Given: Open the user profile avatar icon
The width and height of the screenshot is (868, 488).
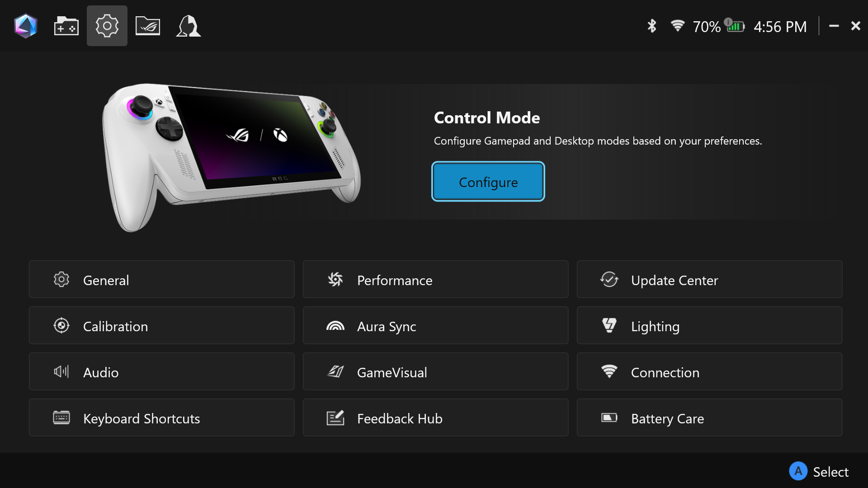Looking at the screenshot, I should (189, 26).
